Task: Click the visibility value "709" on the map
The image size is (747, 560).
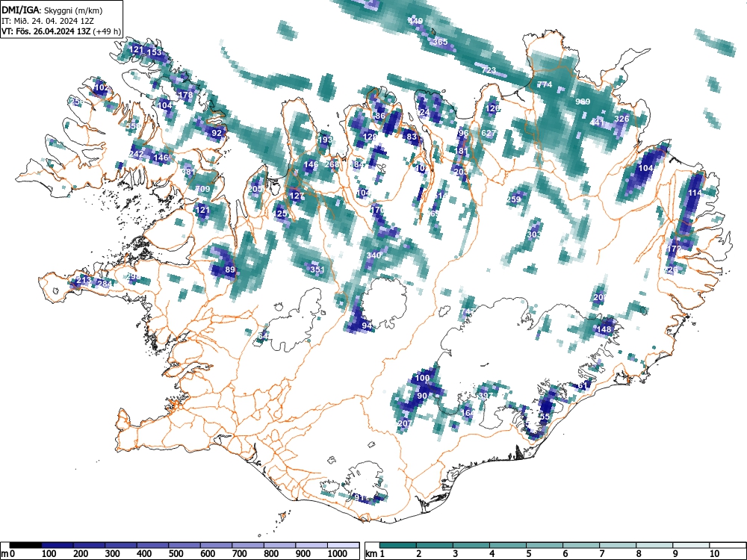Action: (x=202, y=189)
